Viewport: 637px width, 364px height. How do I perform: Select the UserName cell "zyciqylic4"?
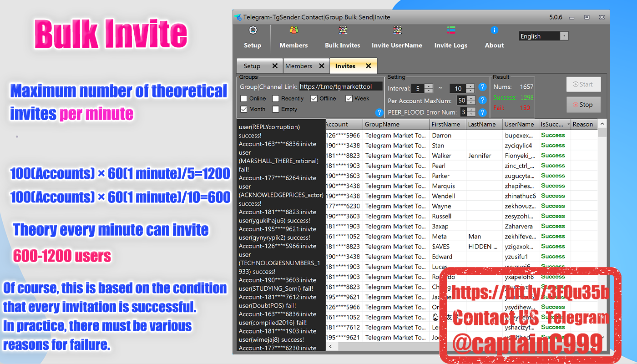tap(521, 146)
